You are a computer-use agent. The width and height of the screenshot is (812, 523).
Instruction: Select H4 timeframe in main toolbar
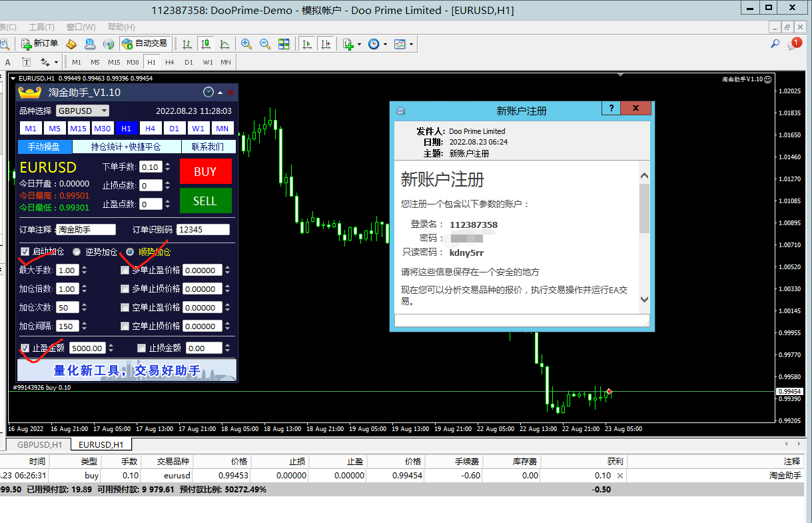tap(170, 62)
